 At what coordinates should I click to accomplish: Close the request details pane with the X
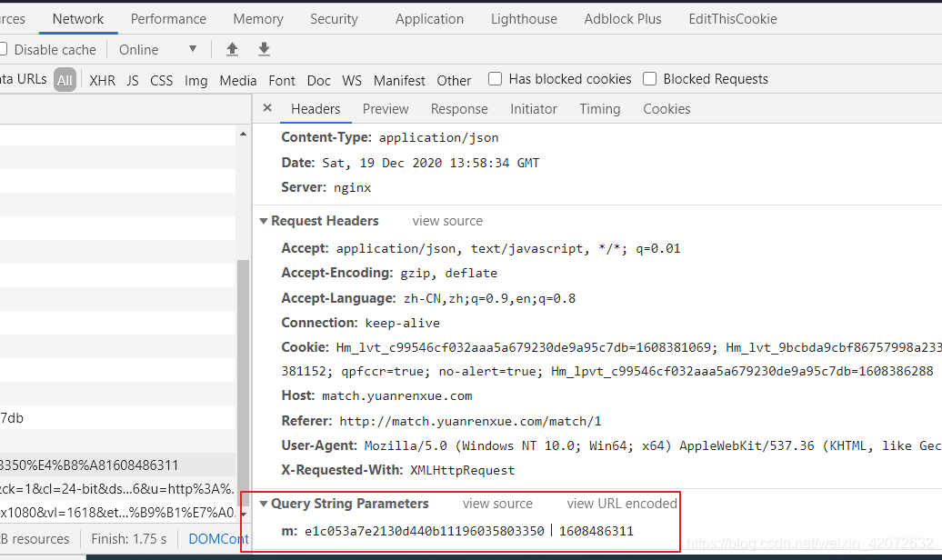pyautogui.click(x=267, y=108)
